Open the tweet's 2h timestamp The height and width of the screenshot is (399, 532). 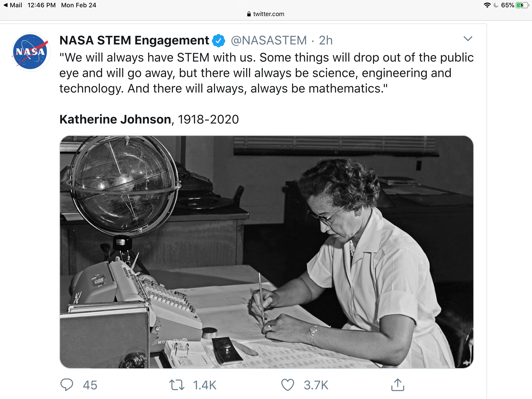[325, 41]
